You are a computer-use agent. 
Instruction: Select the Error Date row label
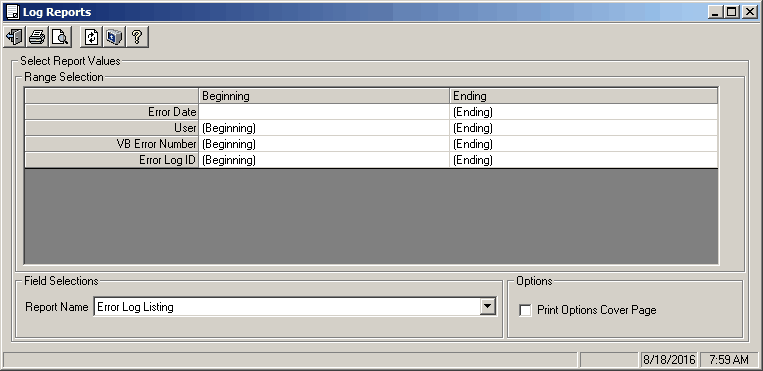[112, 112]
